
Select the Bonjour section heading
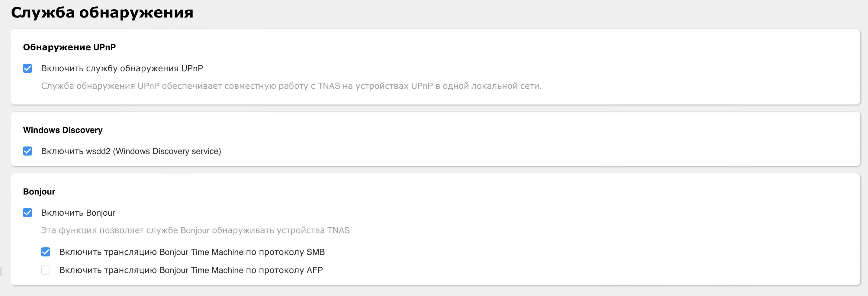pyautogui.click(x=39, y=191)
